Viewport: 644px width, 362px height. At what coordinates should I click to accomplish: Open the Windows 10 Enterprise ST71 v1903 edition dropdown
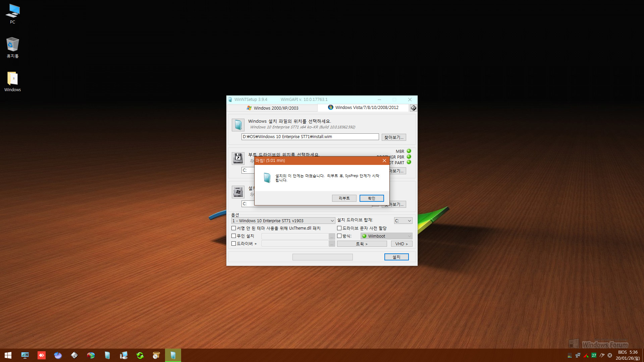pyautogui.click(x=283, y=221)
